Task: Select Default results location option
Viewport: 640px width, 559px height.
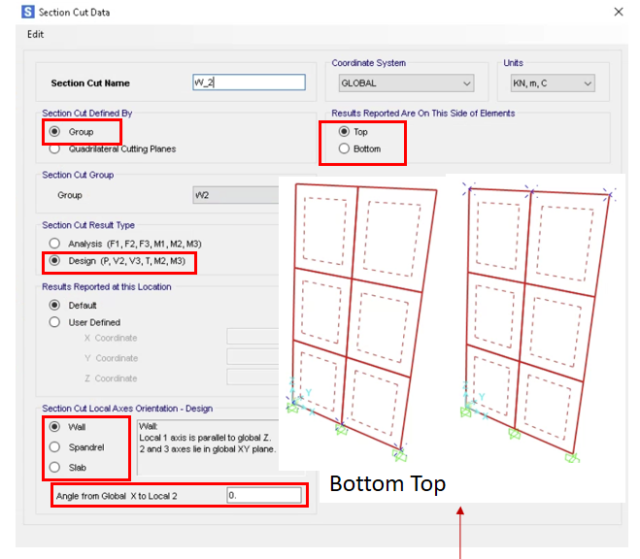Action: [x=54, y=305]
